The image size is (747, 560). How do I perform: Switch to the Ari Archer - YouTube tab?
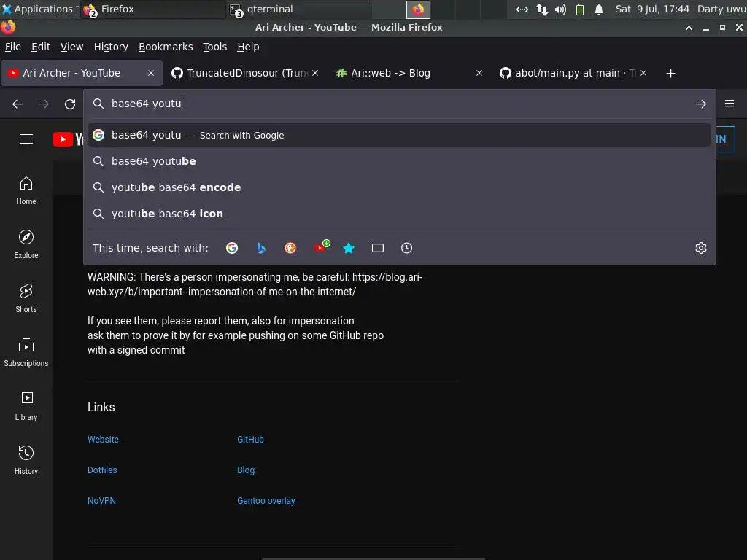coord(82,73)
